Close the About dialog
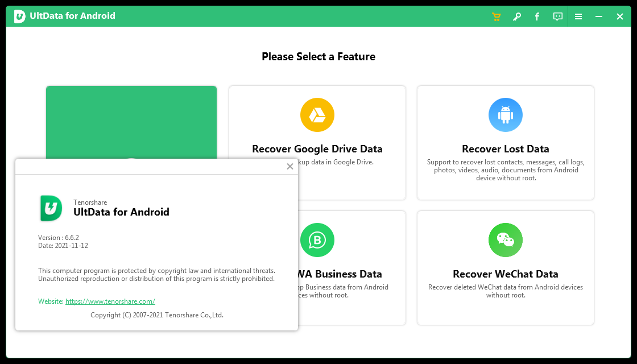This screenshot has width=637, height=364. [x=290, y=166]
